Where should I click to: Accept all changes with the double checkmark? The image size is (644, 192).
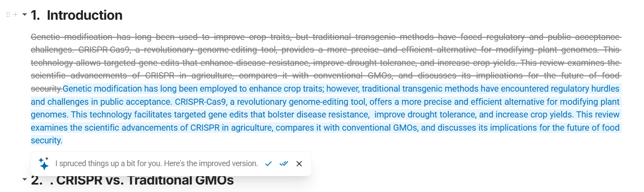point(284,164)
